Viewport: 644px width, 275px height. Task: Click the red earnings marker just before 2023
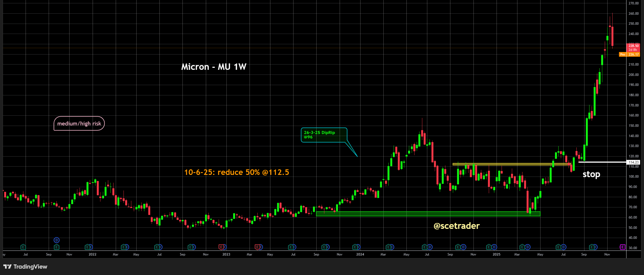[x=221, y=247]
